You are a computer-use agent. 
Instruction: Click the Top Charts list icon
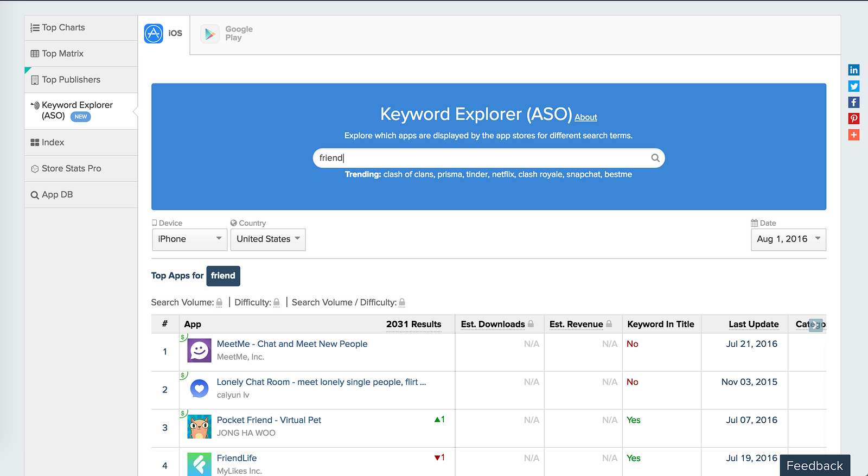point(35,28)
